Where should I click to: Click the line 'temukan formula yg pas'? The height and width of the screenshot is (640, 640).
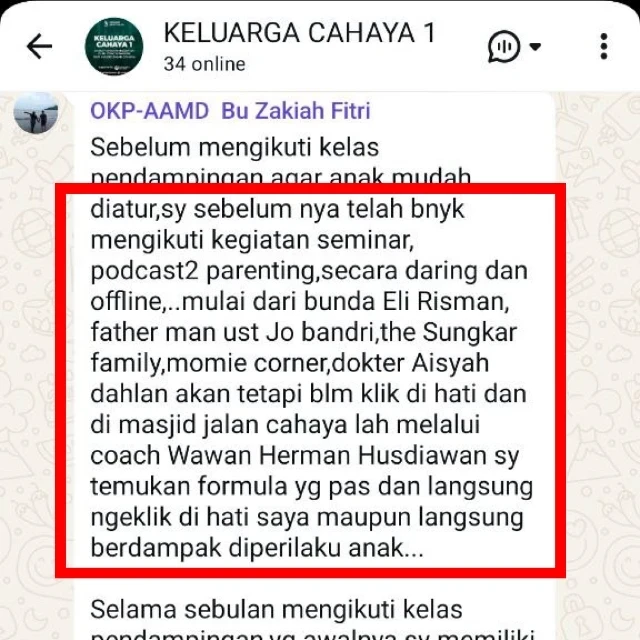pyautogui.click(x=312, y=487)
